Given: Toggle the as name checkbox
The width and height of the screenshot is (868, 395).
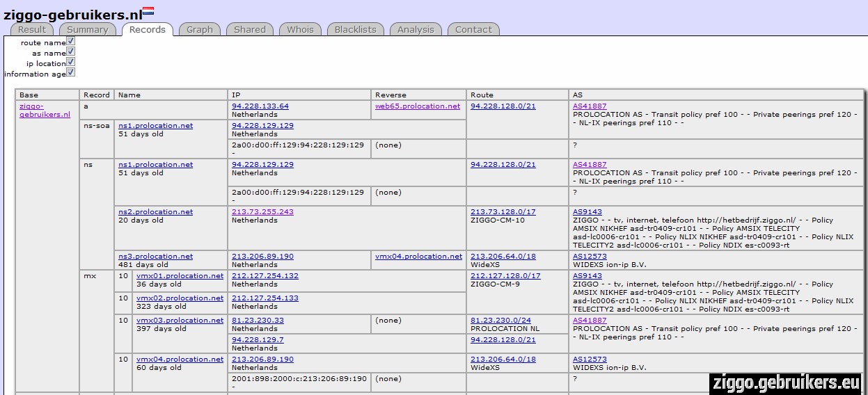Looking at the screenshot, I should pyautogui.click(x=71, y=51).
